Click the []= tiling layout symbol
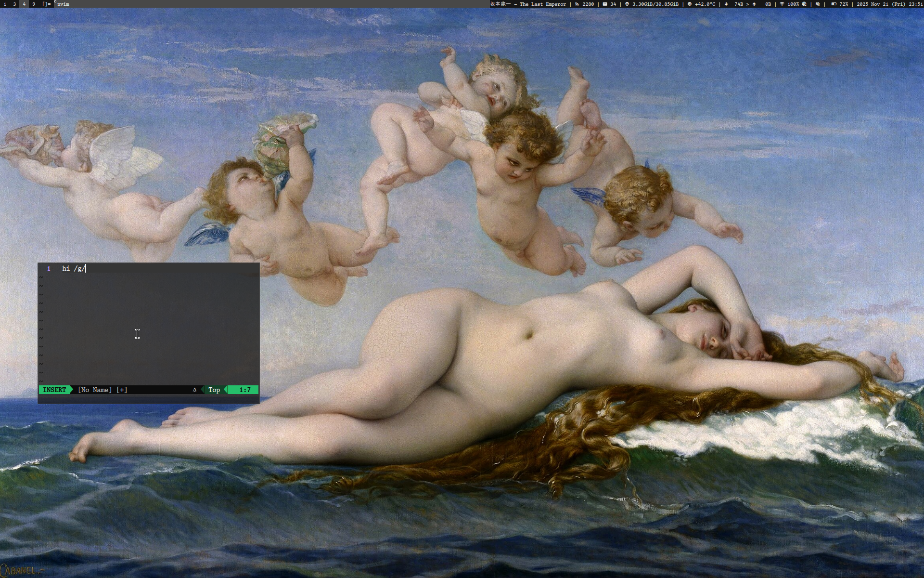Viewport: 924px width, 578px height. [46, 4]
